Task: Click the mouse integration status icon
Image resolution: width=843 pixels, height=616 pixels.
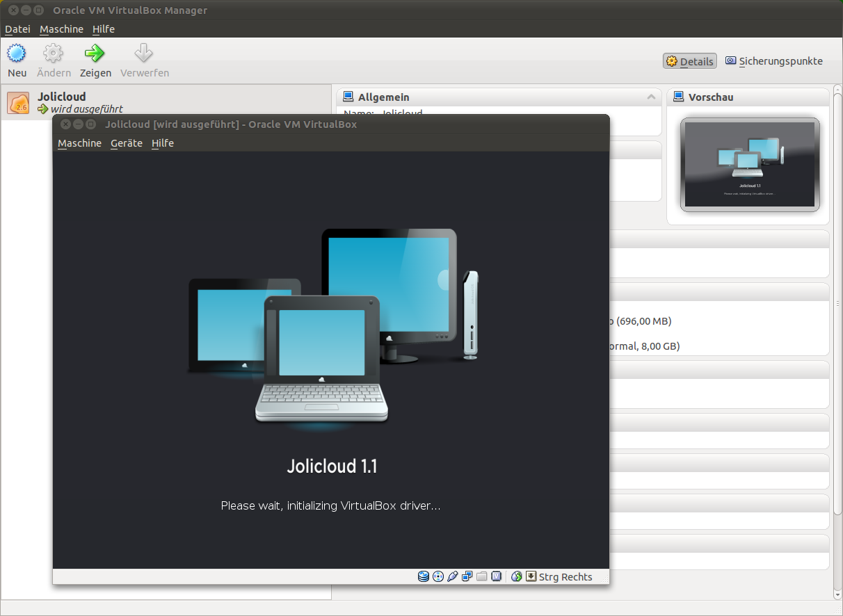Action: tap(516, 576)
